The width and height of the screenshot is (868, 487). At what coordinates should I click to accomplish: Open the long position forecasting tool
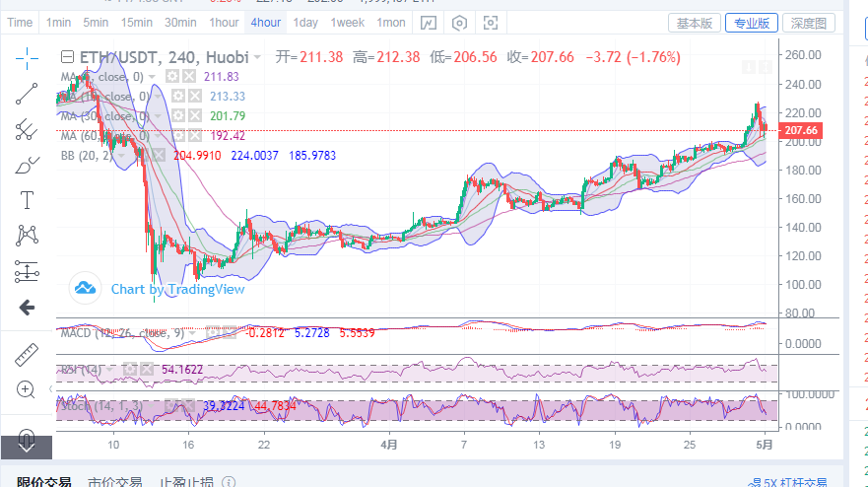click(26, 271)
